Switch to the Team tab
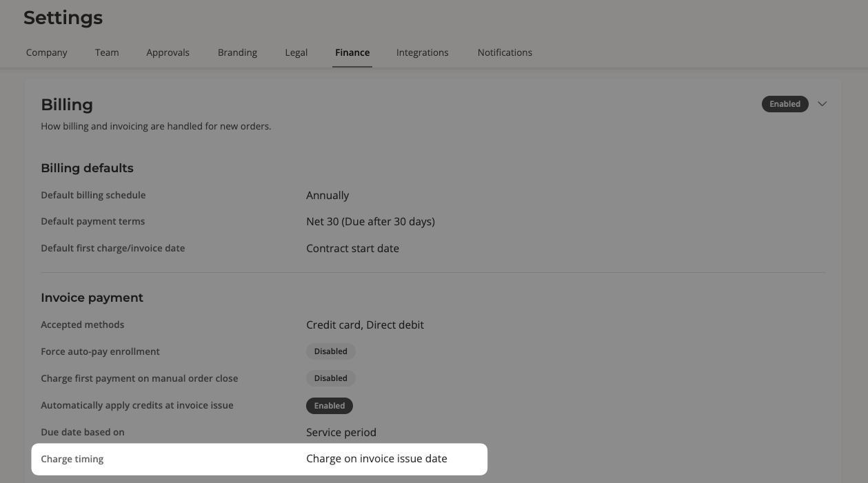 pos(107,52)
